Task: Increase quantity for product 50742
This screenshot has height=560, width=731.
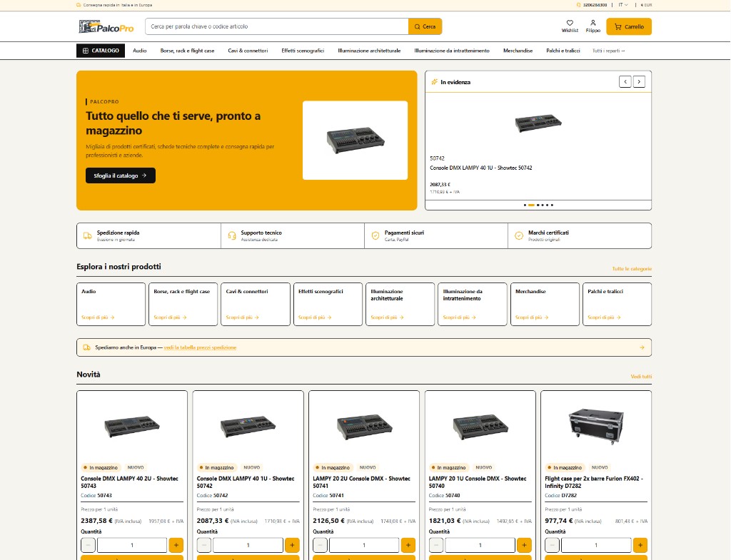Action: [292, 545]
